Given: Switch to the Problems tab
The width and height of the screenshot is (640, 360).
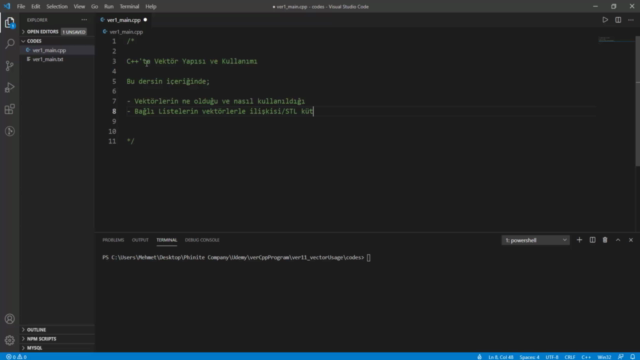Looking at the screenshot, I should [113, 240].
